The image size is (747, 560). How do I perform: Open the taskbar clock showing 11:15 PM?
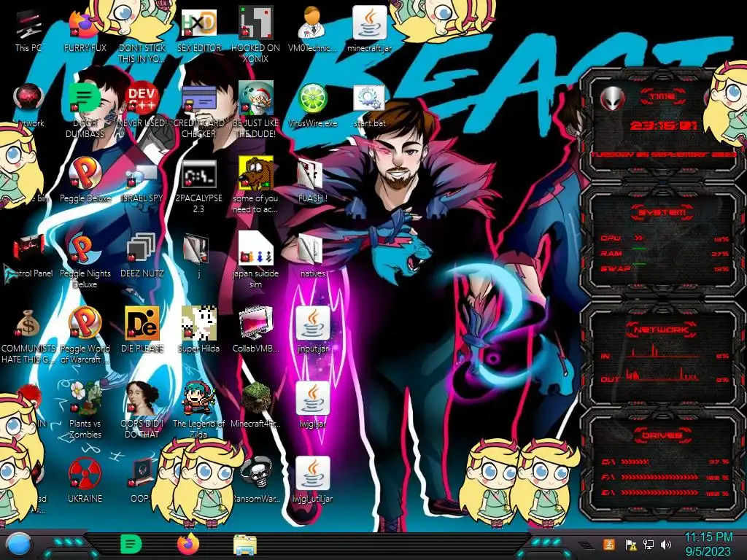coord(708,545)
